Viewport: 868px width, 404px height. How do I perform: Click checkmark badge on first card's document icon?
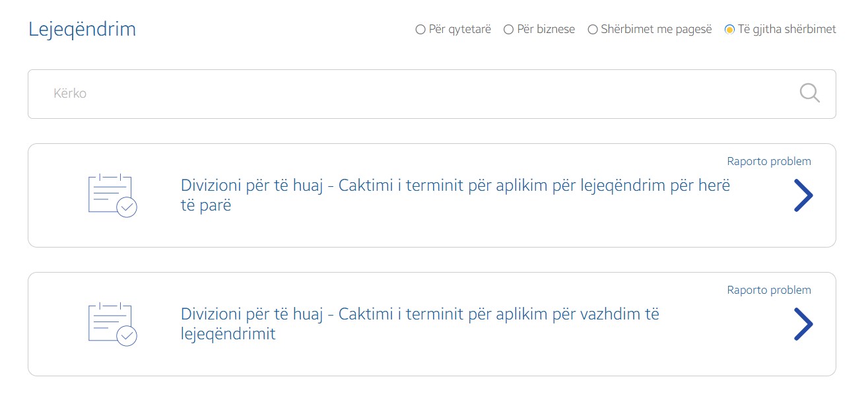127,207
